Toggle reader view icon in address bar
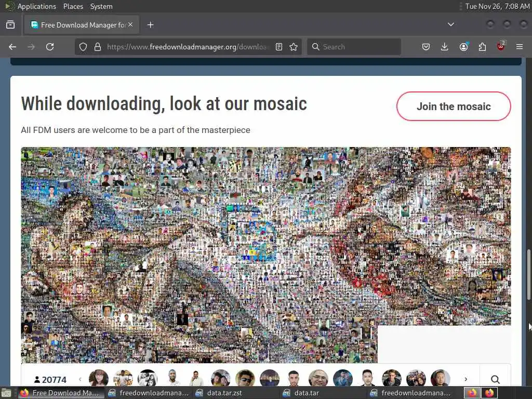This screenshot has height=399, width=532. pos(279,47)
